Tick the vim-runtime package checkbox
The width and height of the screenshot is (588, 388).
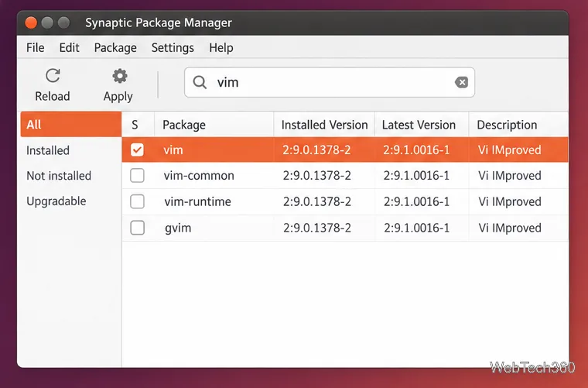click(137, 201)
